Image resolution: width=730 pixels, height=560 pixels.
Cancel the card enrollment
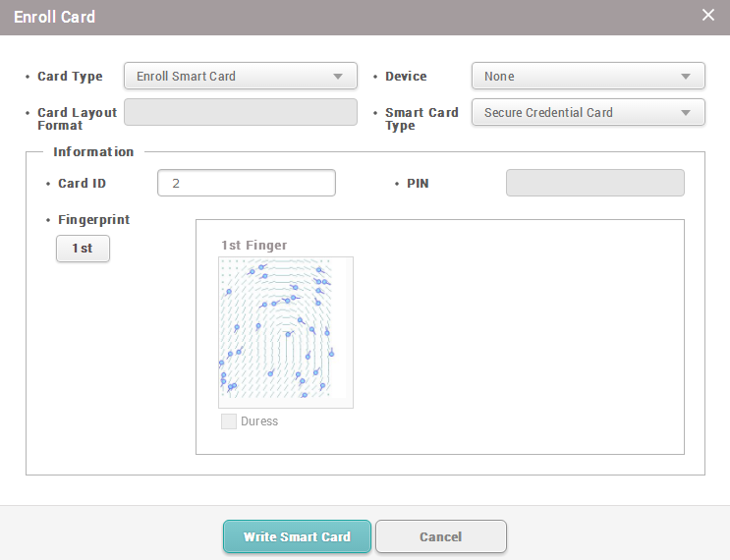440,536
